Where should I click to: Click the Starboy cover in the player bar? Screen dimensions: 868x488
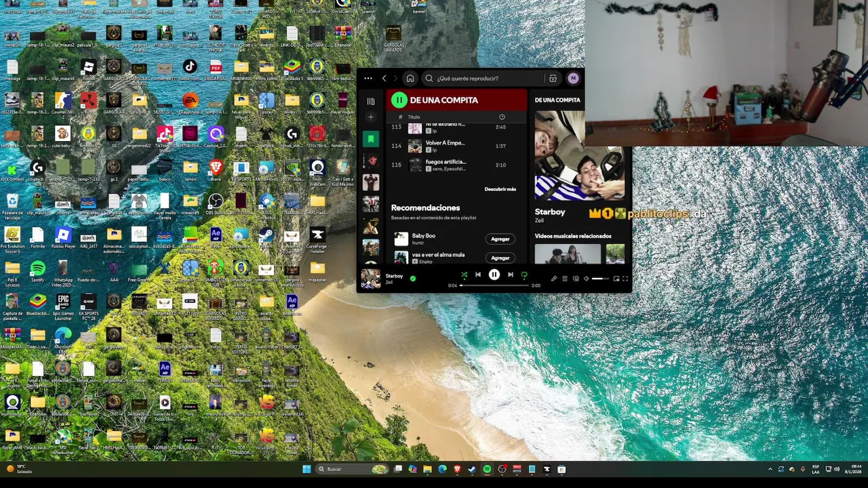(370, 279)
